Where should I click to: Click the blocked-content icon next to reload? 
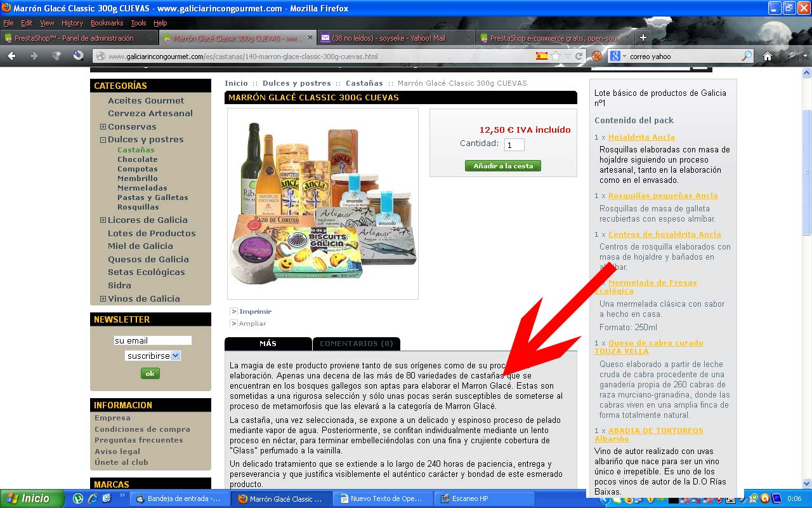[596, 56]
